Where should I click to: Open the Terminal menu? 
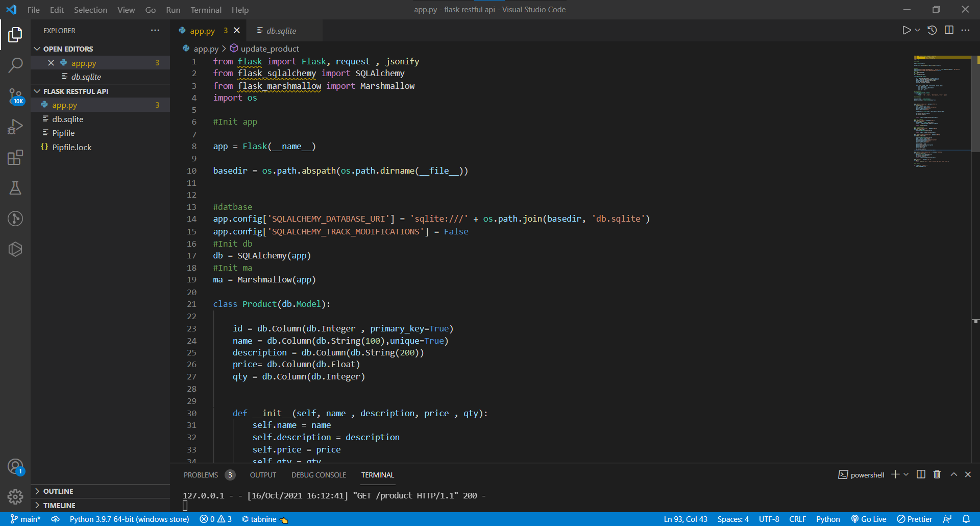point(206,10)
